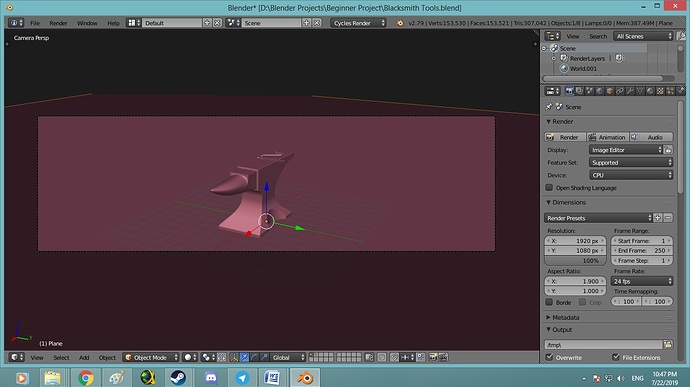Open the Render menu in info header
Image resolution: width=690 pixels, height=387 pixels.
tap(58, 23)
